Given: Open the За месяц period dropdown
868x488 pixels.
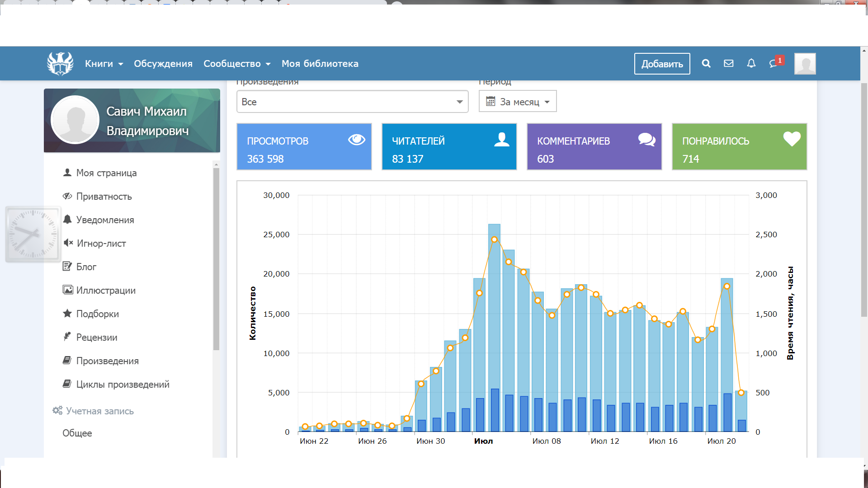Looking at the screenshot, I should (x=518, y=102).
